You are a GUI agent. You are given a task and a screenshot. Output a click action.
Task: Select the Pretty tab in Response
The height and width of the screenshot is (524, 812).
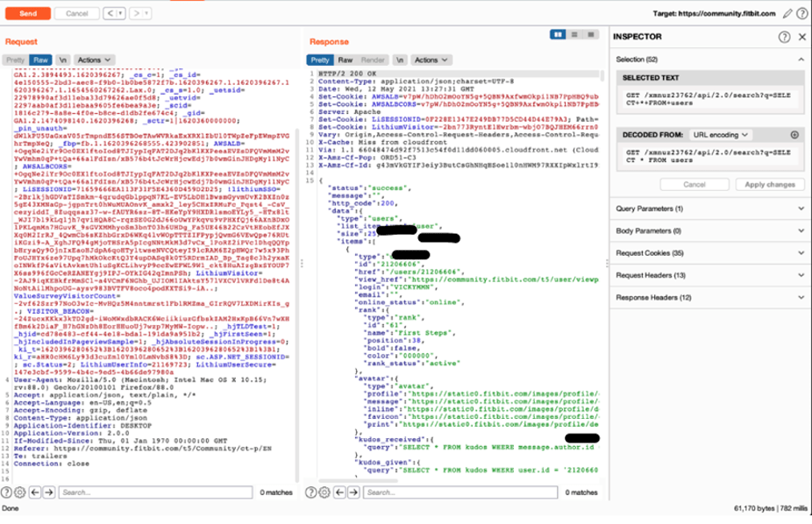tap(319, 60)
